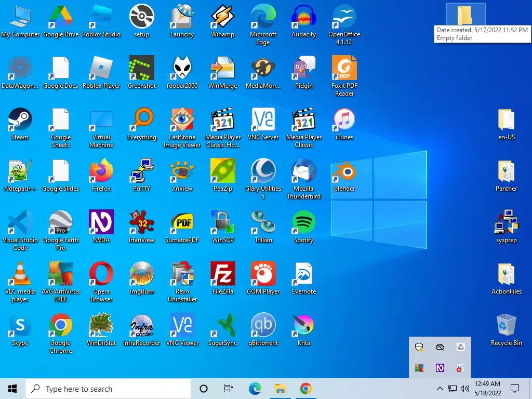Click the Windows Security shield tray icon
Viewport: 532px width, 399px height.
point(419,347)
